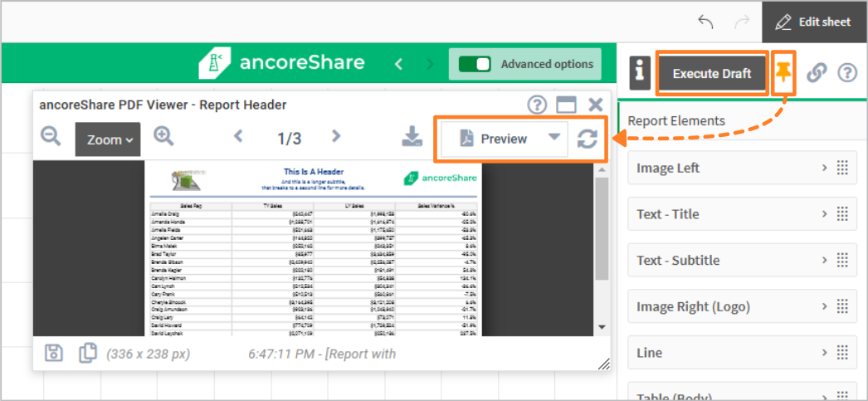This screenshot has height=401, width=868.
Task: Click the Report Elements heading
Action: pyautogui.click(x=676, y=120)
